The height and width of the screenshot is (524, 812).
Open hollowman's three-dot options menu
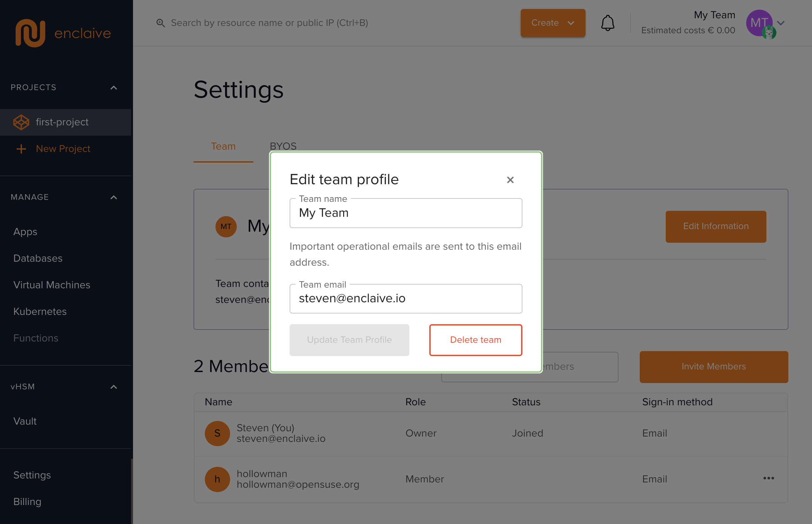click(x=768, y=478)
